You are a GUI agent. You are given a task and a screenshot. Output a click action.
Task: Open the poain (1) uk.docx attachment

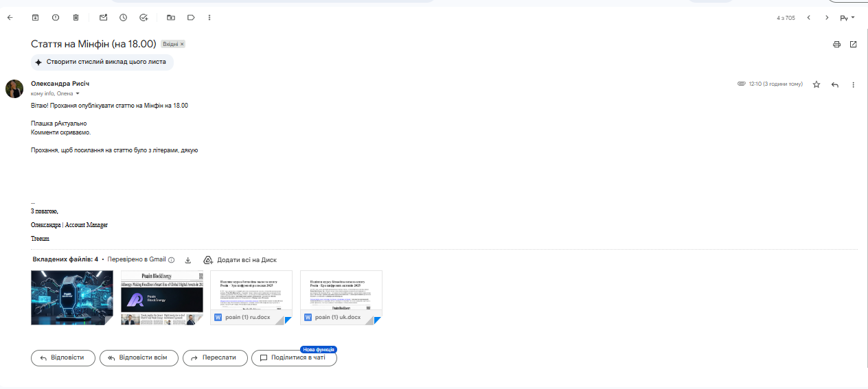coord(341,298)
